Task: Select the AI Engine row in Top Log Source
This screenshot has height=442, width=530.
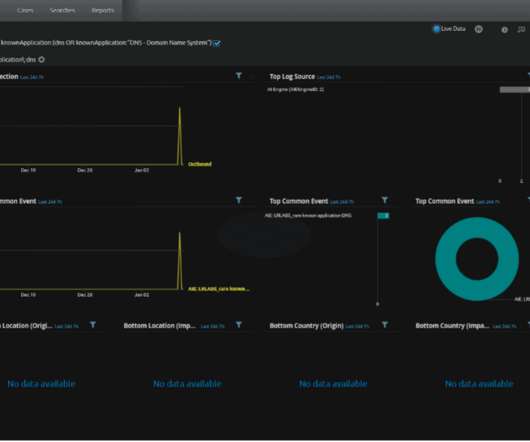Action: (296, 90)
